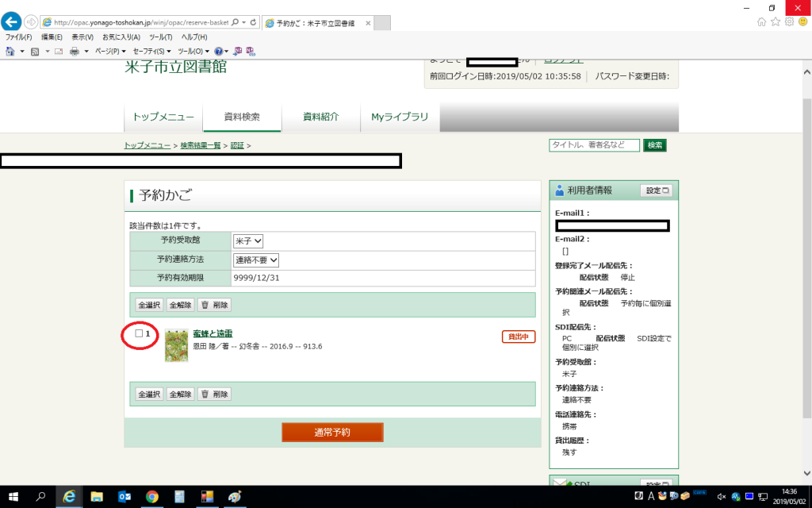Expand the print options dropdown arrow
This screenshot has height=508, width=812.
pyautogui.click(x=86, y=52)
